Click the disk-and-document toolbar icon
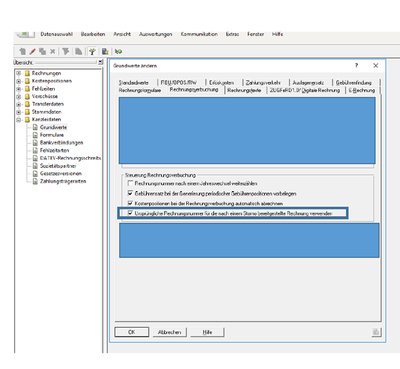This screenshot has height=369, width=400. click(105, 51)
